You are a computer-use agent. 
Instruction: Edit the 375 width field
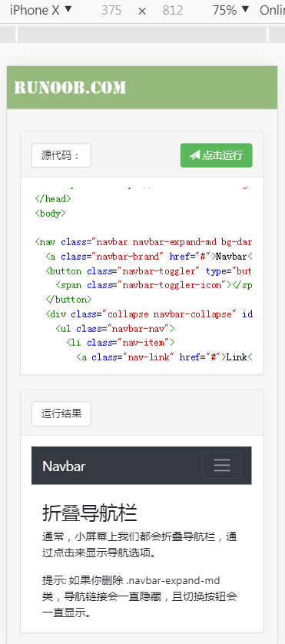coord(111,10)
